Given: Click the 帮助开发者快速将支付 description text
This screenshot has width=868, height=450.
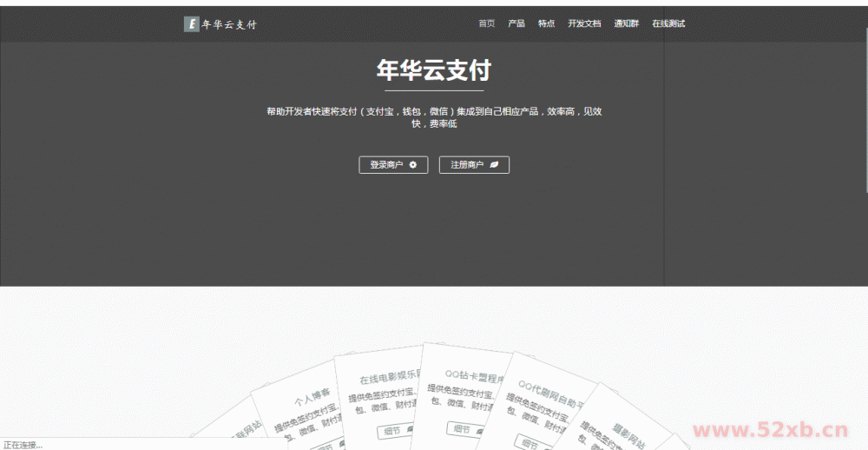Looking at the screenshot, I should coord(435,117).
